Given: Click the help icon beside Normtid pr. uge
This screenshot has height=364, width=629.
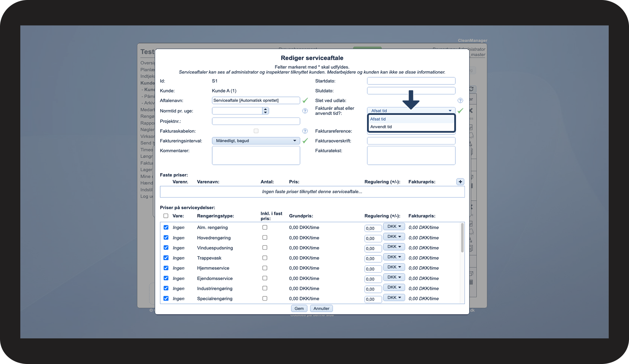Looking at the screenshot, I should 305,111.
